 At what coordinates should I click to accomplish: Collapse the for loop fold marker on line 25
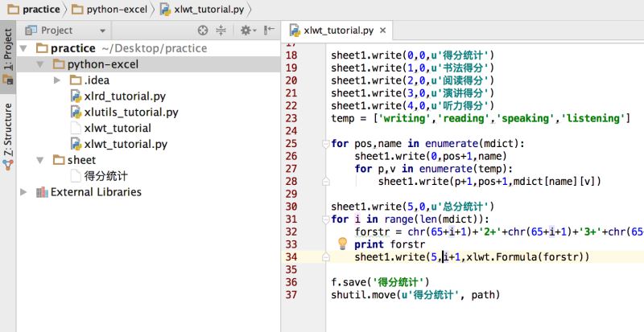tap(326, 144)
